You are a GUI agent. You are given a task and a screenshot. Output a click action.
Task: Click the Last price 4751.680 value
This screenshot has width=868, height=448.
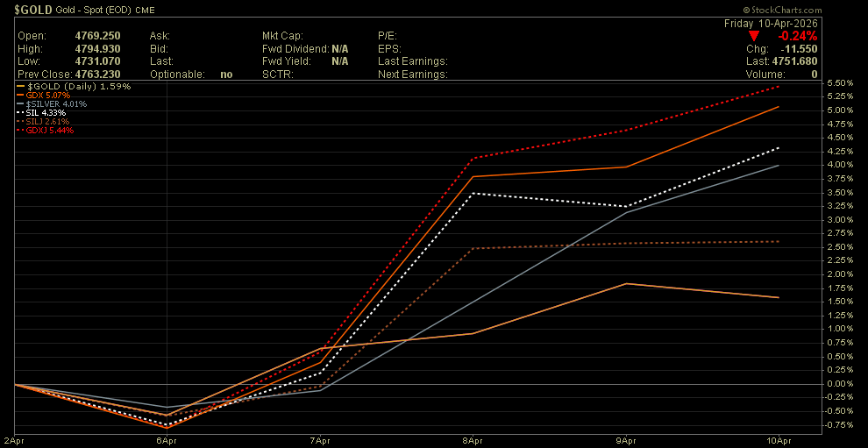[794, 62]
